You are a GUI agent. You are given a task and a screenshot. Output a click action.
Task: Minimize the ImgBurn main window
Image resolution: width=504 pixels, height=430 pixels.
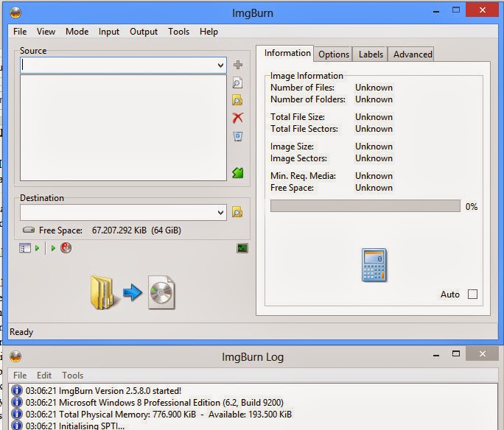pyautogui.click(x=436, y=11)
